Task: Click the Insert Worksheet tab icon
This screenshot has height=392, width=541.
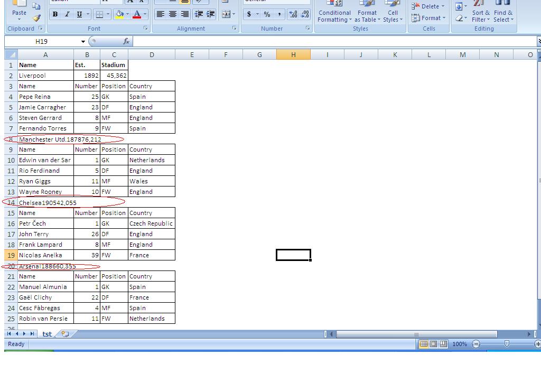Action: pos(65,334)
